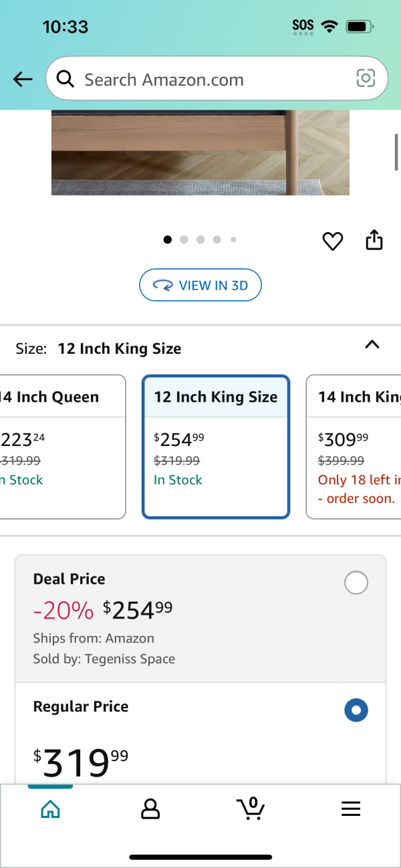Image resolution: width=401 pixels, height=868 pixels.
Task: Choose the 14 Inch King size option
Action: click(x=354, y=447)
